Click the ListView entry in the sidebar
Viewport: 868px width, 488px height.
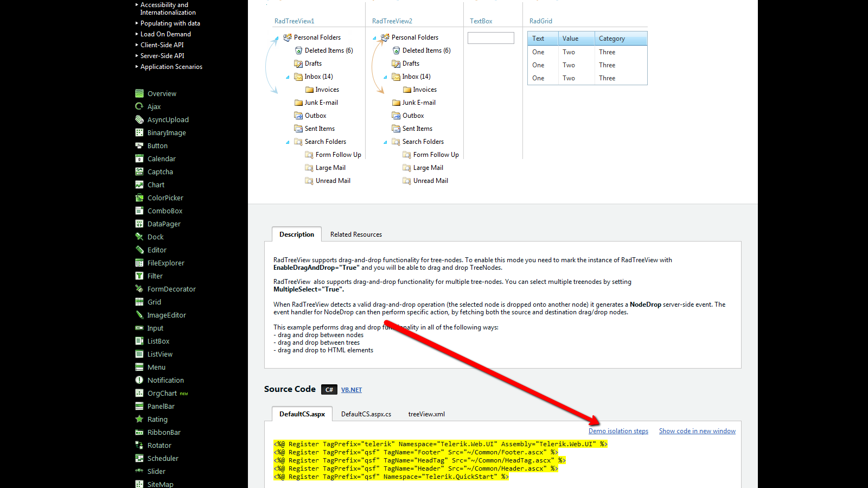[160, 354]
